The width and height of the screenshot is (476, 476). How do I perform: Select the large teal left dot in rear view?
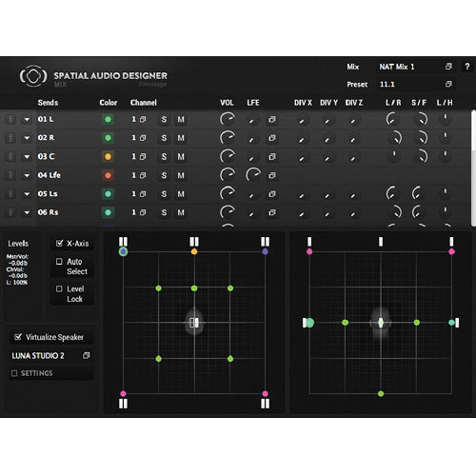pyautogui.click(x=309, y=323)
